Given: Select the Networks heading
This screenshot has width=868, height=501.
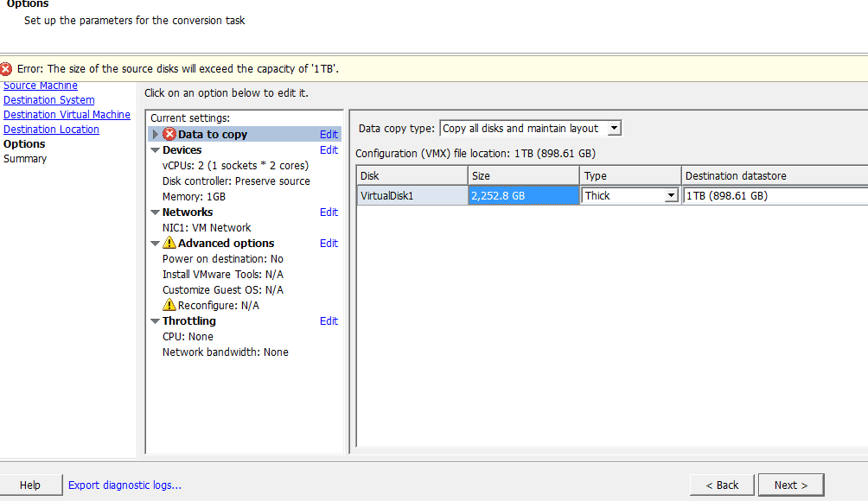Looking at the screenshot, I should [187, 212].
